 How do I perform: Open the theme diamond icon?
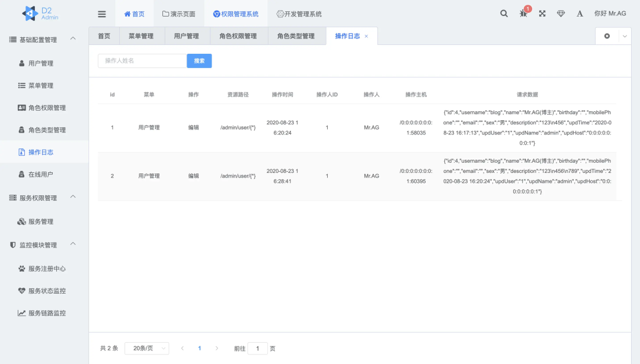pyautogui.click(x=561, y=14)
